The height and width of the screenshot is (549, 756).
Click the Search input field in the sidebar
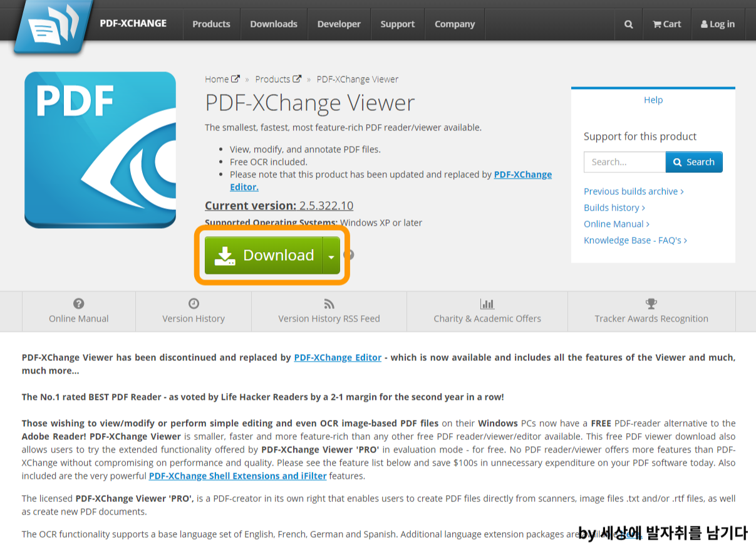624,162
